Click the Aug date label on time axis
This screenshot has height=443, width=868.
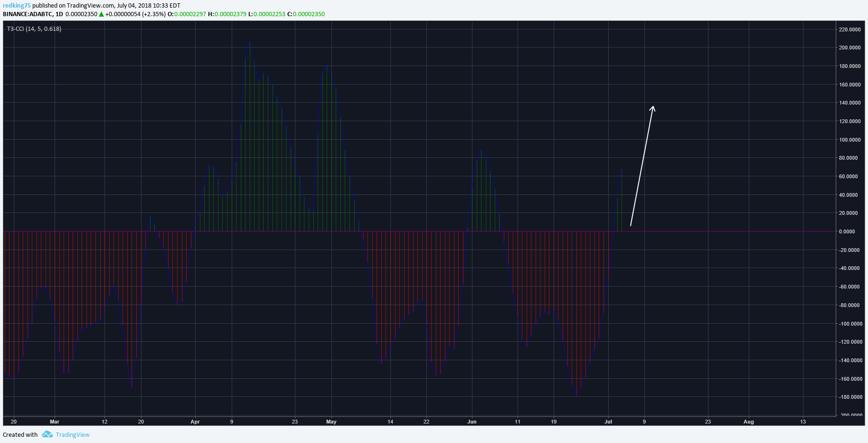[749, 422]
